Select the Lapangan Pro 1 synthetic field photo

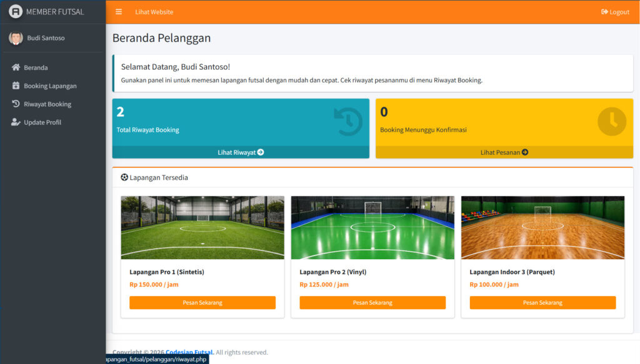pos(202,227)
